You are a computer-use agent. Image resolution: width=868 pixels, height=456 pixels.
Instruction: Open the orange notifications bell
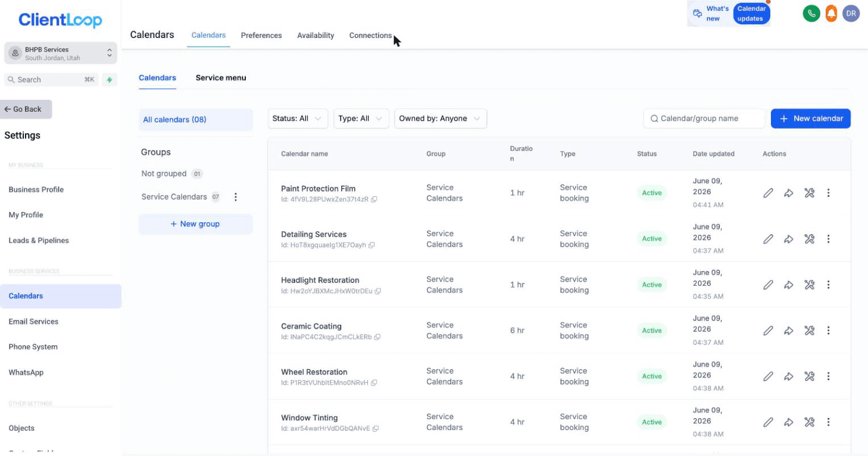[831, 14]
